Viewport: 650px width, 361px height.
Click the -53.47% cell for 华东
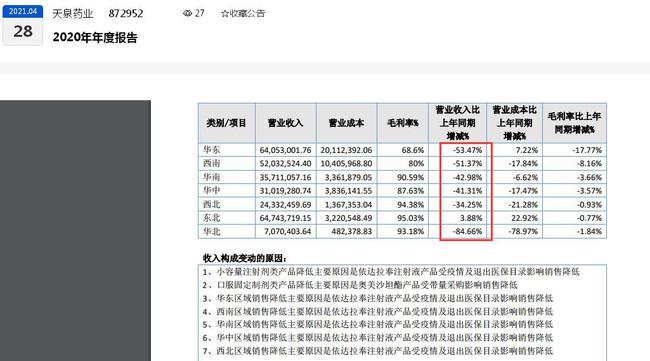[x=467, y=150]
